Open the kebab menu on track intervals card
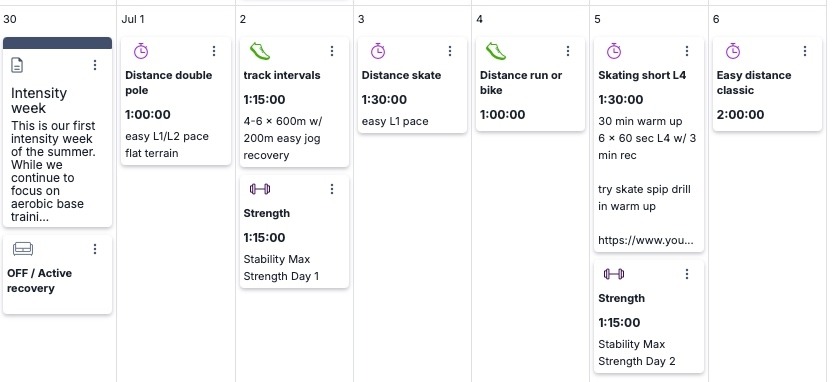The image size is (832, 382). [332, 50]
